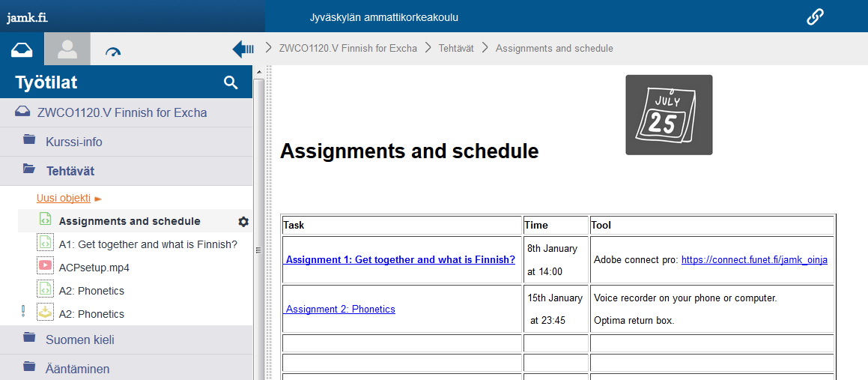Screen dimensions: 868x380
Task: Open Assignment 1 link in table
Action: (401, 260)
